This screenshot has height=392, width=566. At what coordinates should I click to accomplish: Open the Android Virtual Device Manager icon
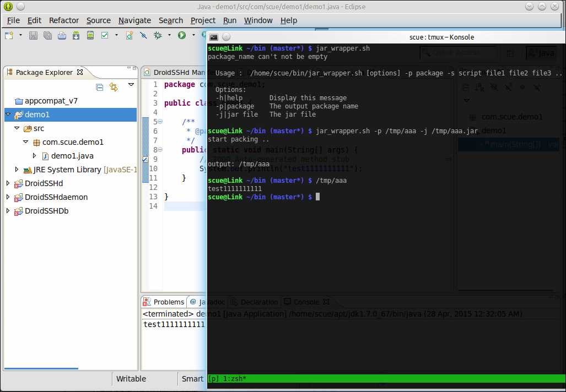[90, 35]
